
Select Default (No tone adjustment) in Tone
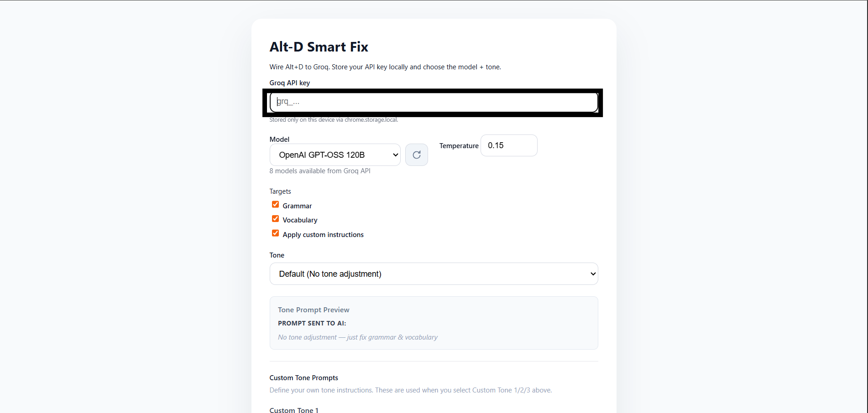[434, 274]
